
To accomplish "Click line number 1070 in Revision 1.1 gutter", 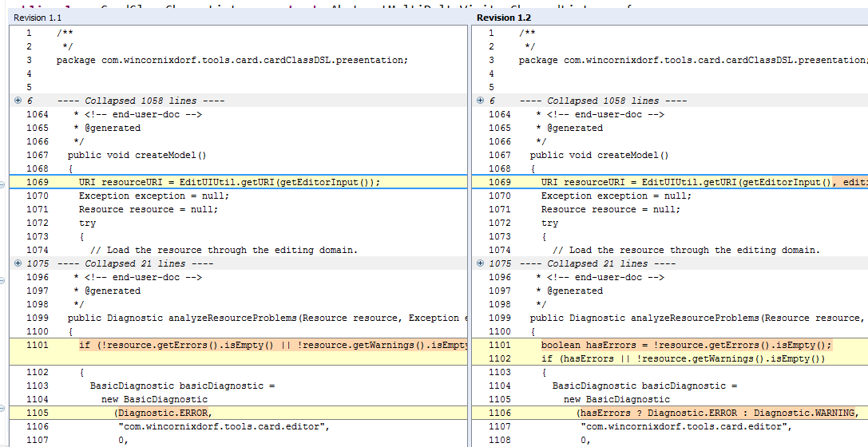I will (x=37, y=196).
